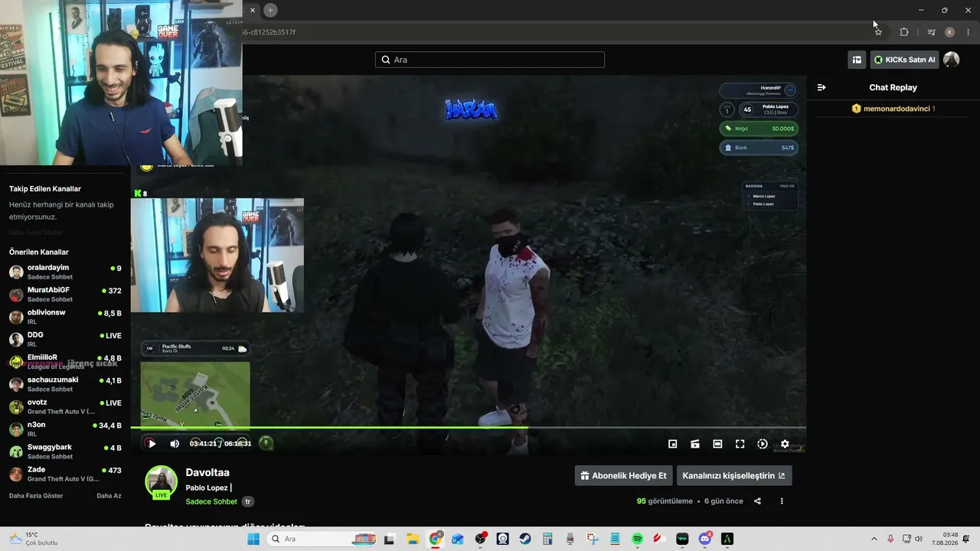Image resolution: width=980 pixels, height=551 pixels.
Task: Bookmark this page with the star icon
Action: (878, 32)
